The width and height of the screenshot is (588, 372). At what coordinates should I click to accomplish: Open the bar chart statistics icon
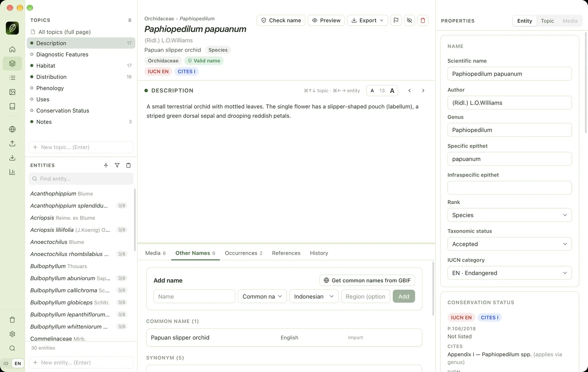pyautogui.click(x=12, y=172)
